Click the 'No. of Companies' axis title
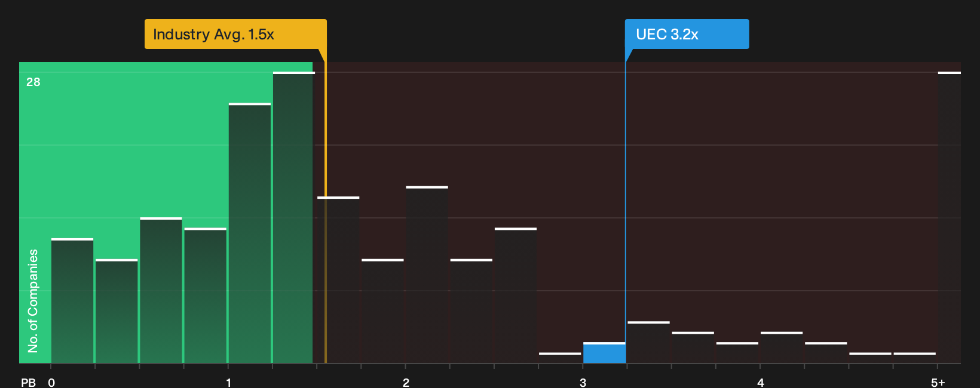 (x=33, y=301)
